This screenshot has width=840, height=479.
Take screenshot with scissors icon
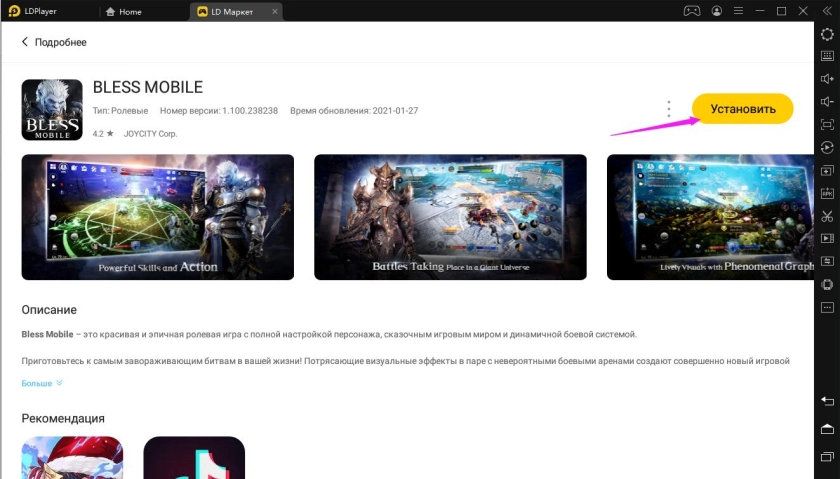[x=827, y=216]
